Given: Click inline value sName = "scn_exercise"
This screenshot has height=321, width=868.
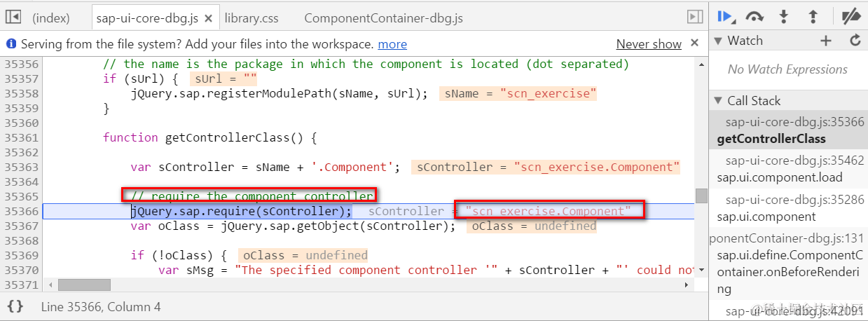Looking at the screenshot, I should [518, 94].
